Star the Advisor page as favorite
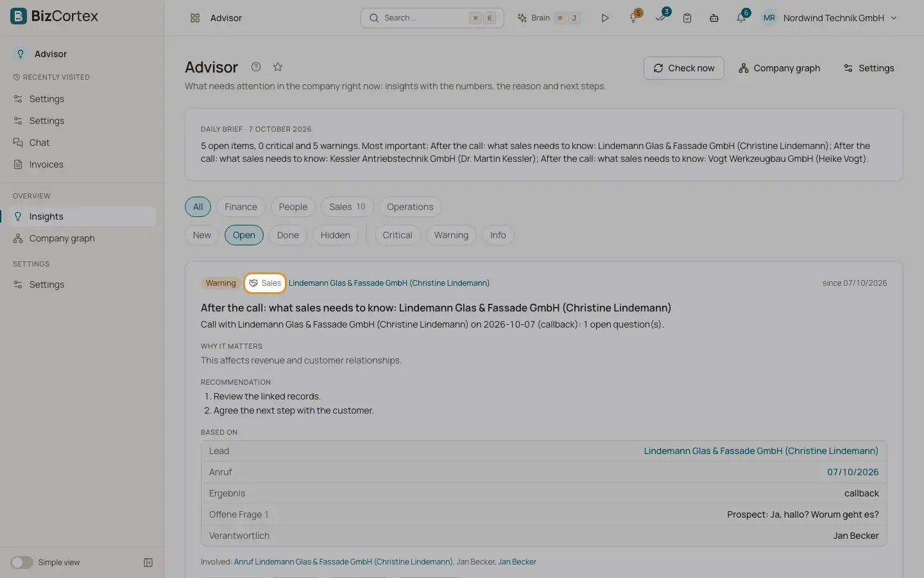Image resolution: width=924 pixels, height=578 pixels. click(x=278, y=67)
